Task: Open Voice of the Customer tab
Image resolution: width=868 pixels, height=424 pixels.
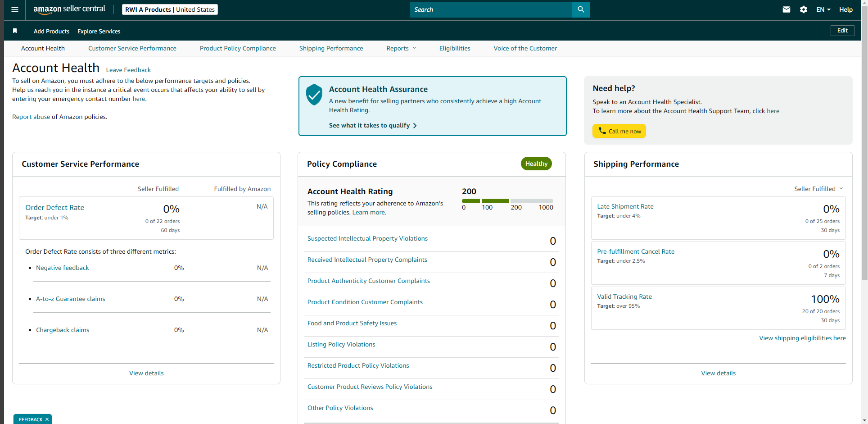Action: [x=525, y=48]
